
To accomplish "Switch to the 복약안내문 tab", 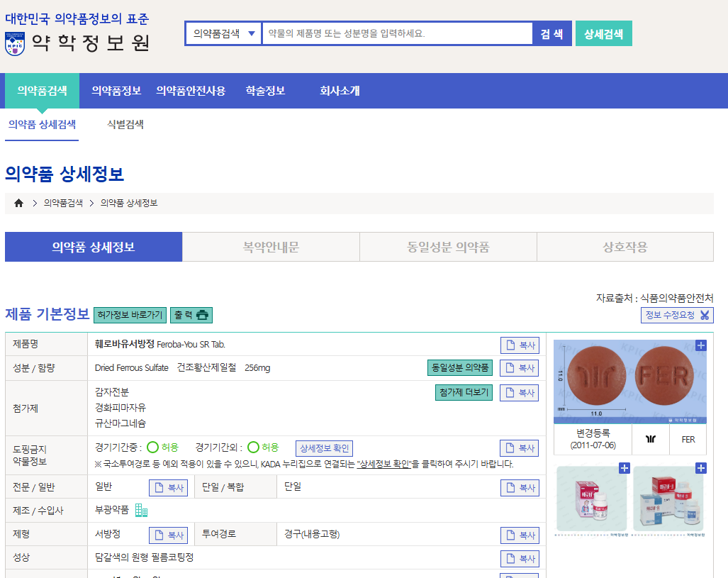I will (x=271, y=248).
